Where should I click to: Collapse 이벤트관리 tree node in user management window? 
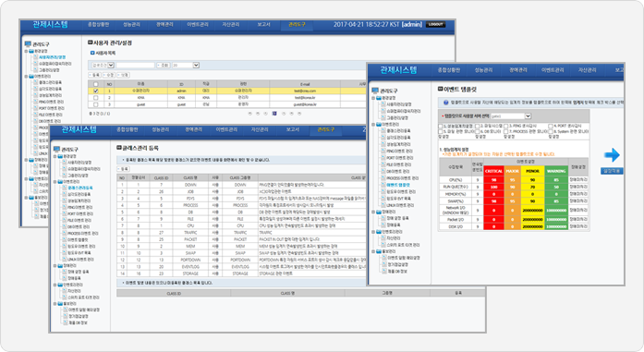tap(26, 77)
